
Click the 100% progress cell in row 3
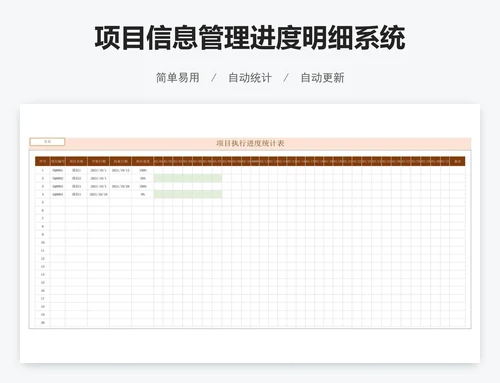(143, 186)
